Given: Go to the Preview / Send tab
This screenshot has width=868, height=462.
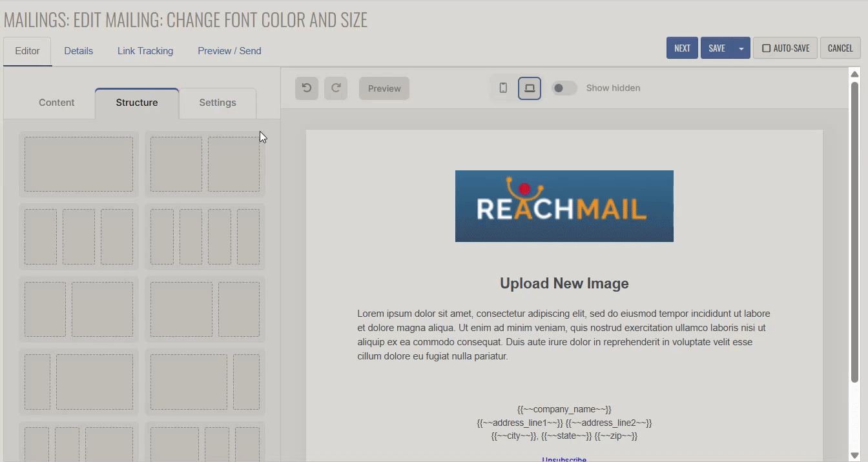Looking at the screenshot, I should pyautogui.click(x=229, y=51).
